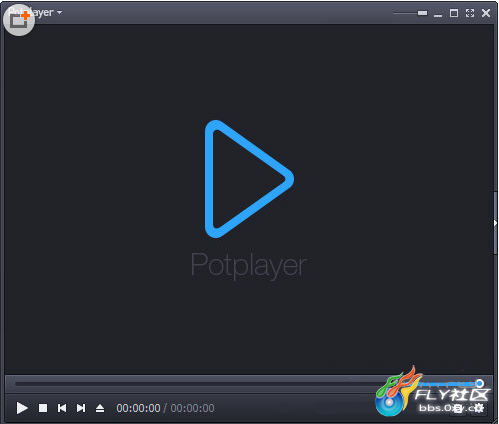This screenshot has height=424, width=499.
Task: Expand the playlist side panel arrow
Action: click(495, 223)
